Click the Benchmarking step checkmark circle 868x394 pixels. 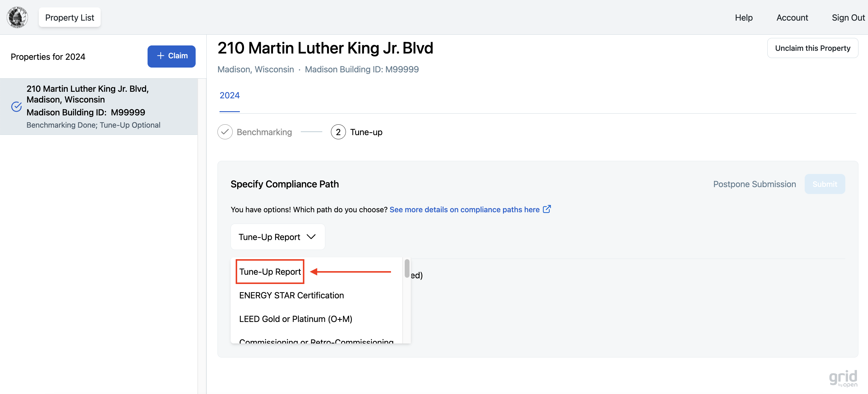225,132
